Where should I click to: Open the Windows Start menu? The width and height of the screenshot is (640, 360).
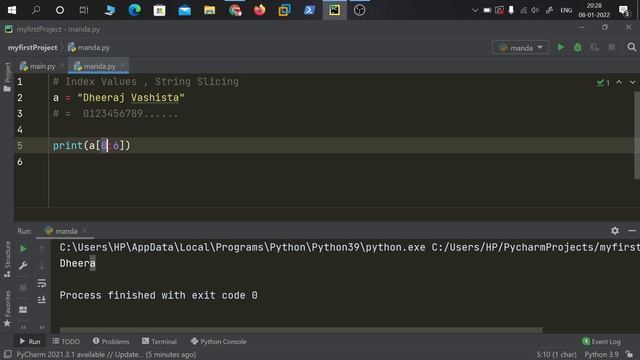tap(12, 10)
